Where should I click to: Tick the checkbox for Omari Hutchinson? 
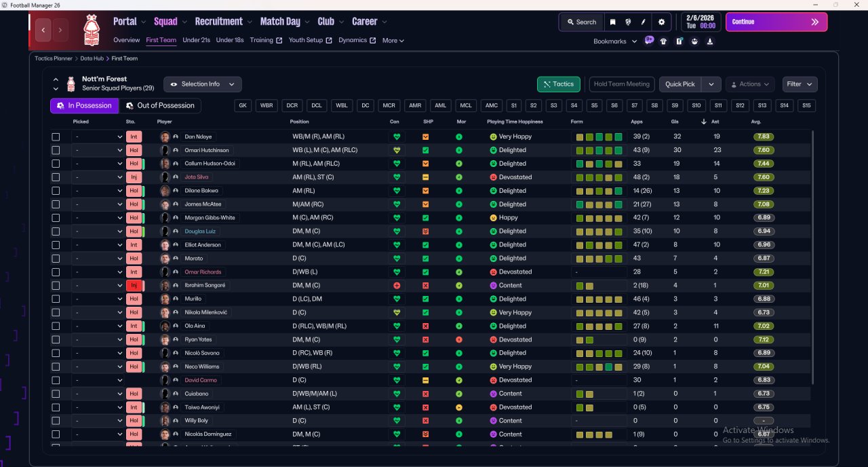(x=56, y=150)
